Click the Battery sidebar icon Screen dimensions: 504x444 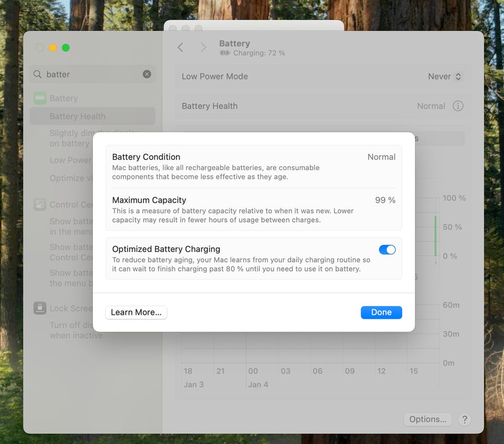(40, 98)
